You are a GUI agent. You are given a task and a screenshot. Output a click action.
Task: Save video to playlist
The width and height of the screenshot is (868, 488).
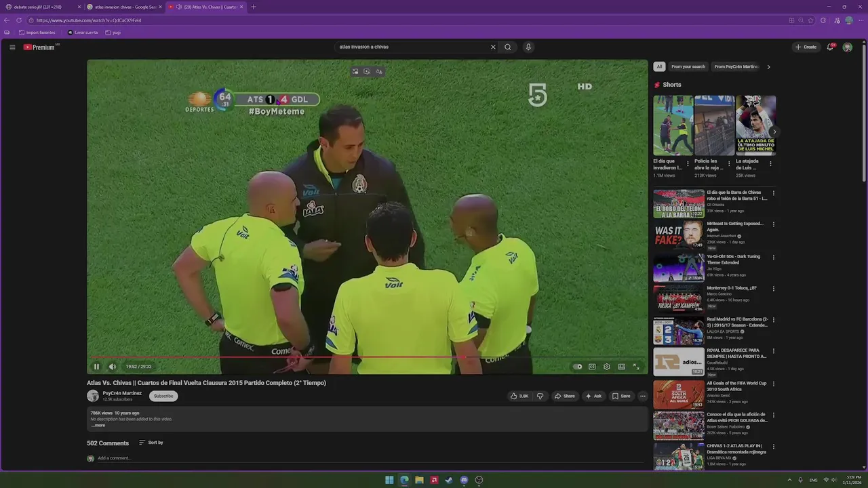pyautogui.click(x=621, y=396)
